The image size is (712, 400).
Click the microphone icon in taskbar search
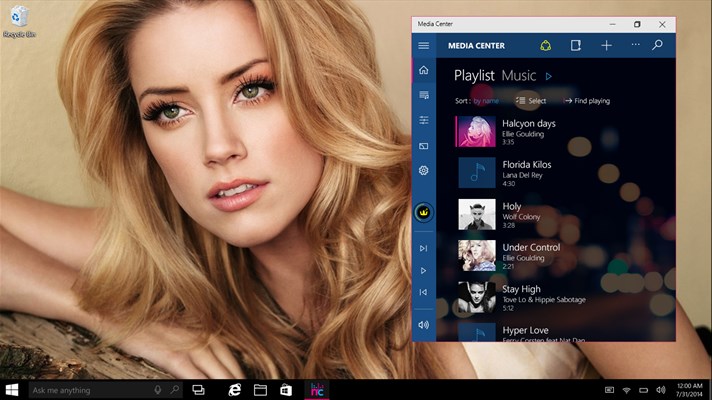[158, 390]
